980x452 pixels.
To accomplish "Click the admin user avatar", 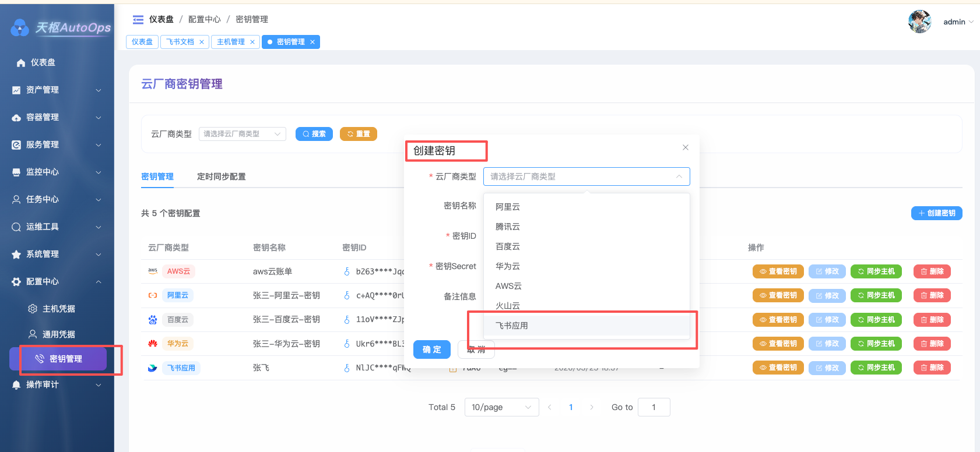I will pyautogui.click(x=919, y=22).
